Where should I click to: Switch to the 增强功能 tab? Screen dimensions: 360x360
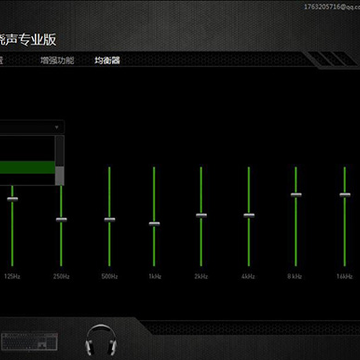(x=57, y=61)
